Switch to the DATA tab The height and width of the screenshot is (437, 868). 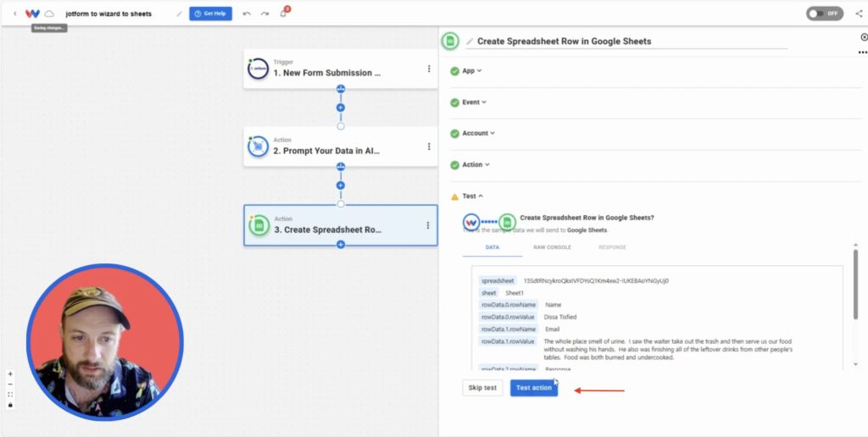[492, 247]
